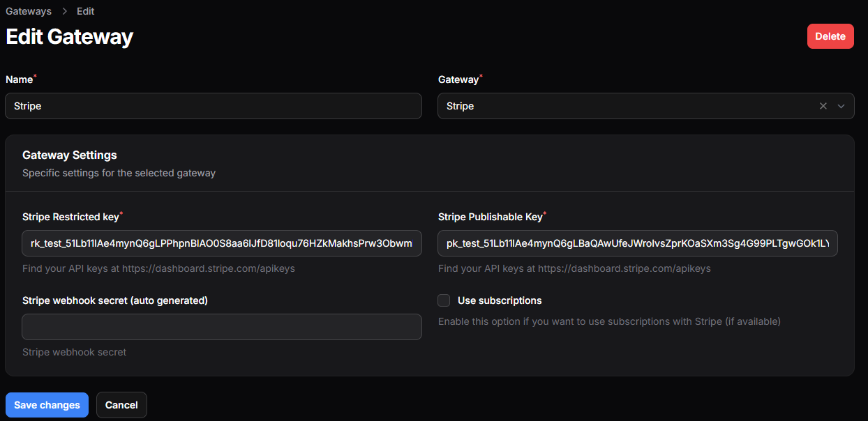Click the Edit breadcrumb item
This screenshot has width=868, height=421.
click(x=85, y=11)
